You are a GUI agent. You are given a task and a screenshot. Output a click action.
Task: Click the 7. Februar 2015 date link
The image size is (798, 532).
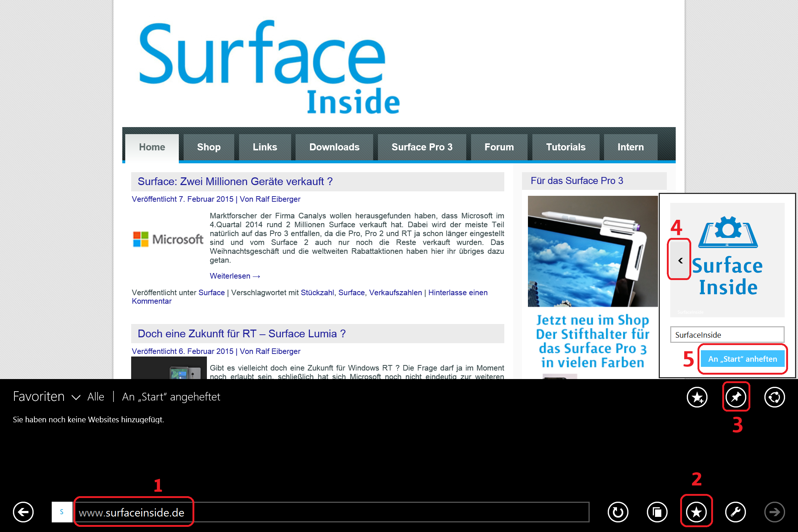tap(206, 199)
